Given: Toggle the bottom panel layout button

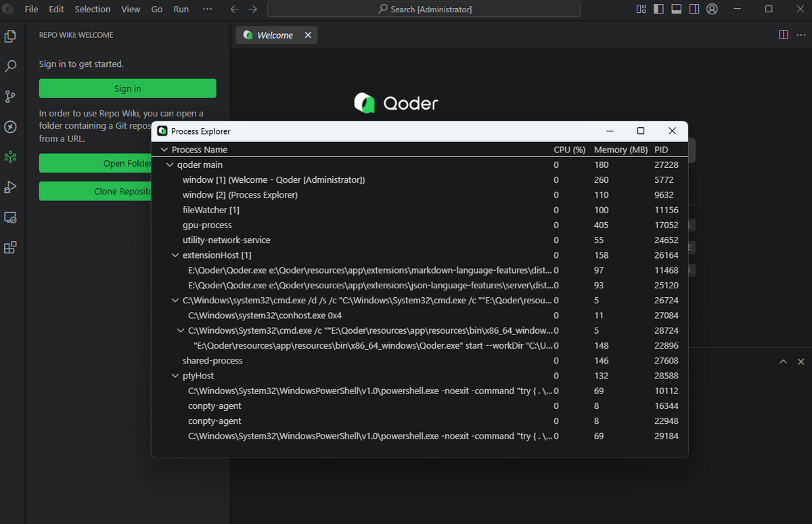Looking at the screenshot, I should point(677,9).
